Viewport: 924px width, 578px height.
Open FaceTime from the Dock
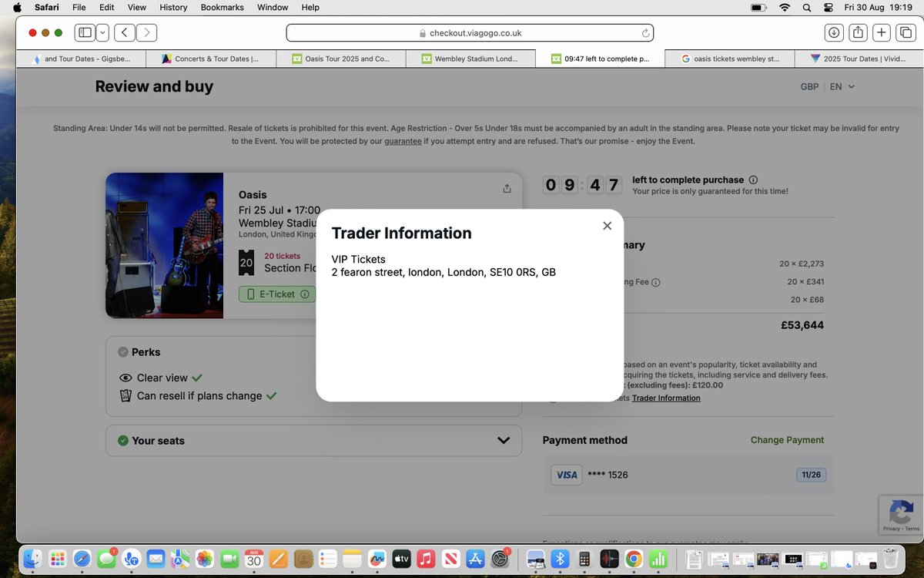click(229, 559)
